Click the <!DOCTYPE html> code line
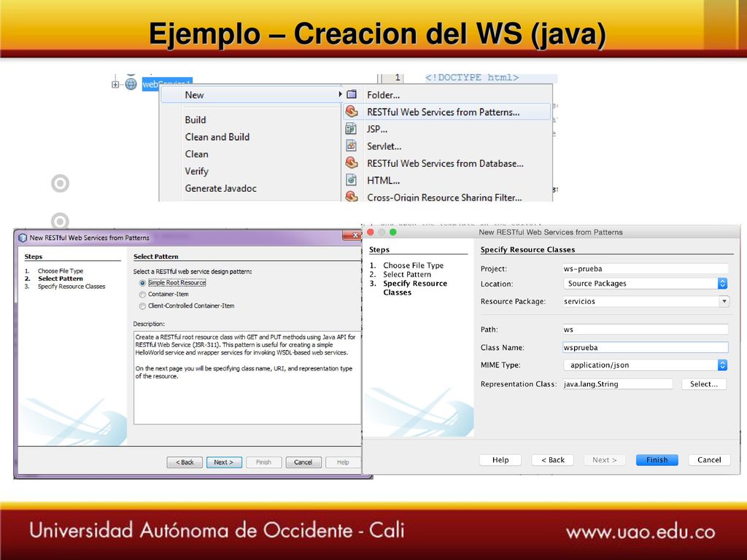This screenshot has height=560, width=747. [x=472, y=77]
